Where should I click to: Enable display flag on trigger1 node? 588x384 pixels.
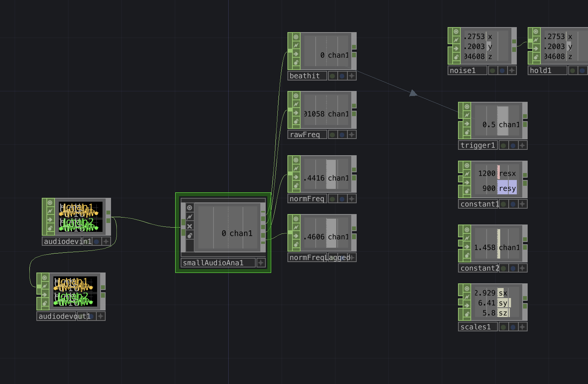click(x=504, y=146)
